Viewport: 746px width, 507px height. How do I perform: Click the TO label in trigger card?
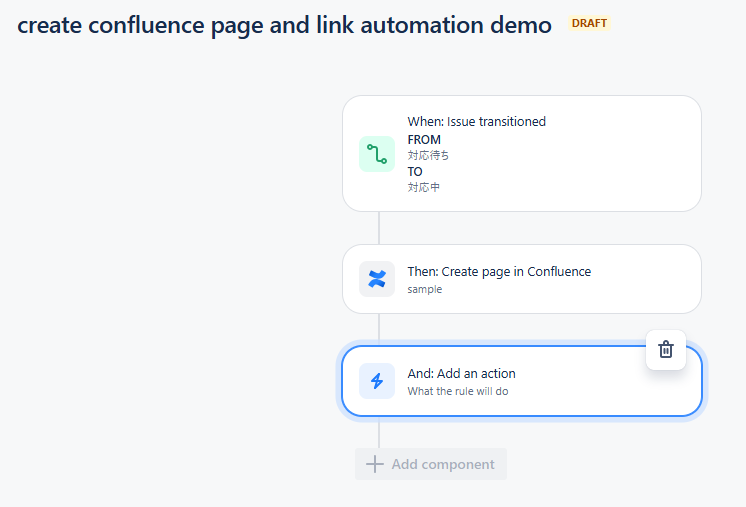(x=415, y=172)
